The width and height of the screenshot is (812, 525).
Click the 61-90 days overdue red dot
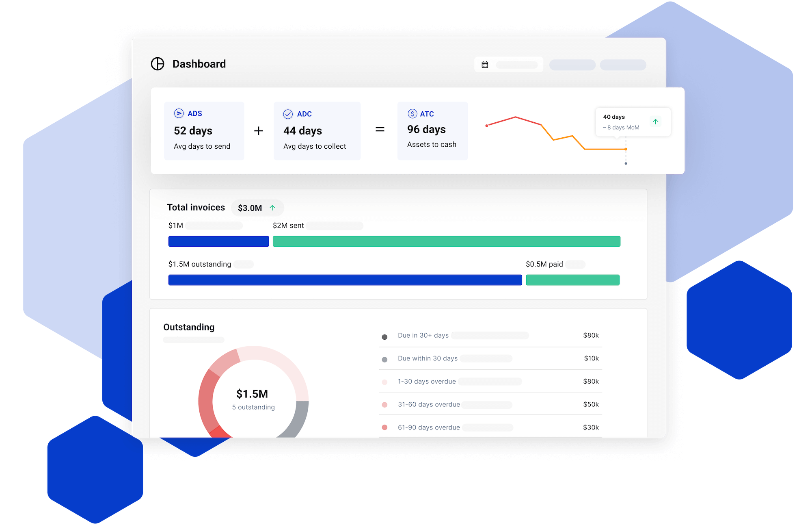[384, 427]
